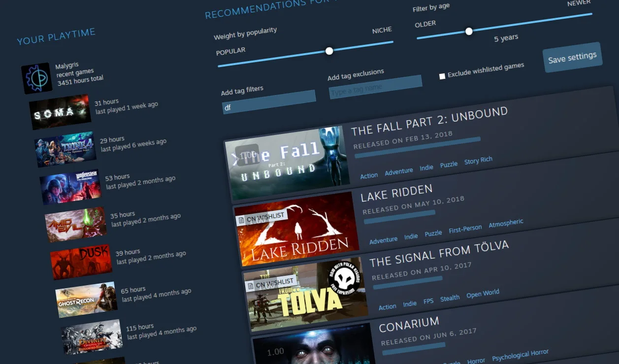The height and width of the screenshot is (364, 619).
Task: Click the Filter by age slider handle
Action: 469,31
